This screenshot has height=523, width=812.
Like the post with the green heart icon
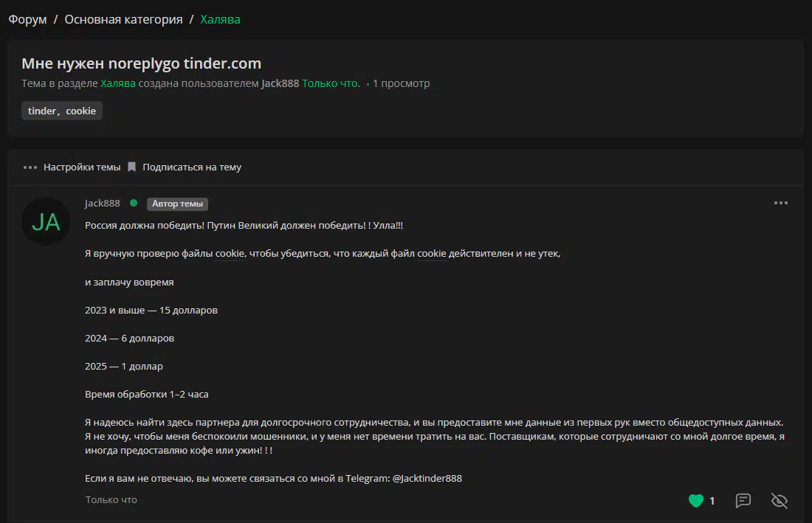[696, 500]
